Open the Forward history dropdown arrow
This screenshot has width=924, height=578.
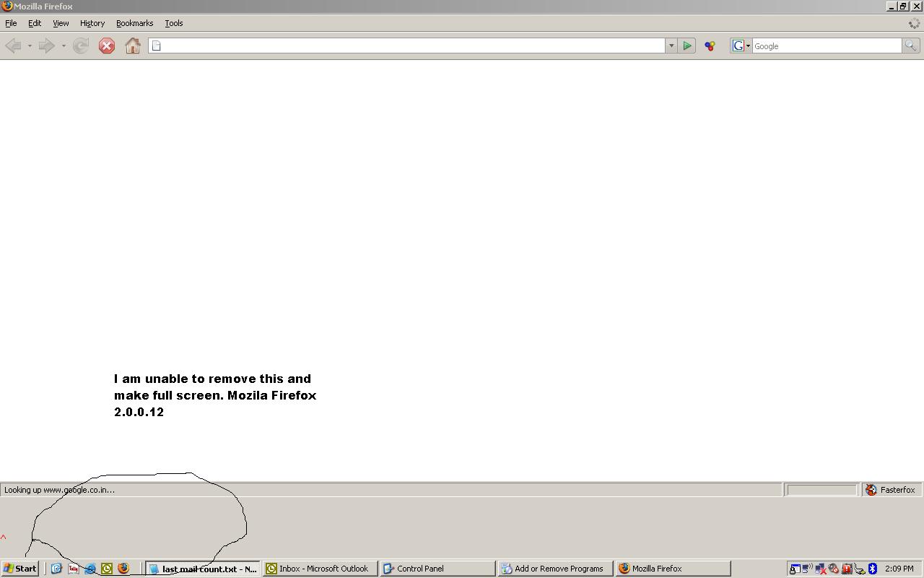click(x=64, y=46)
